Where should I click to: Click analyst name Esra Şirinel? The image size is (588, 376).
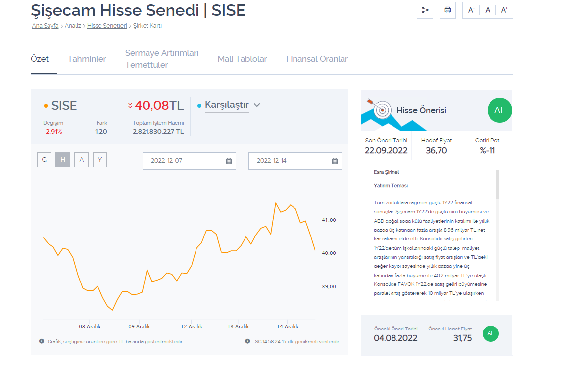pos(386,172)
